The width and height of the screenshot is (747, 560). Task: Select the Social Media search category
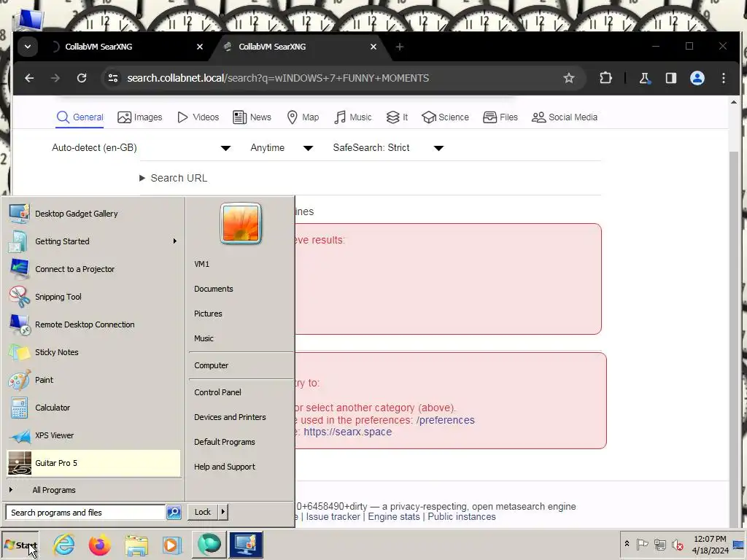pos(565,117)
